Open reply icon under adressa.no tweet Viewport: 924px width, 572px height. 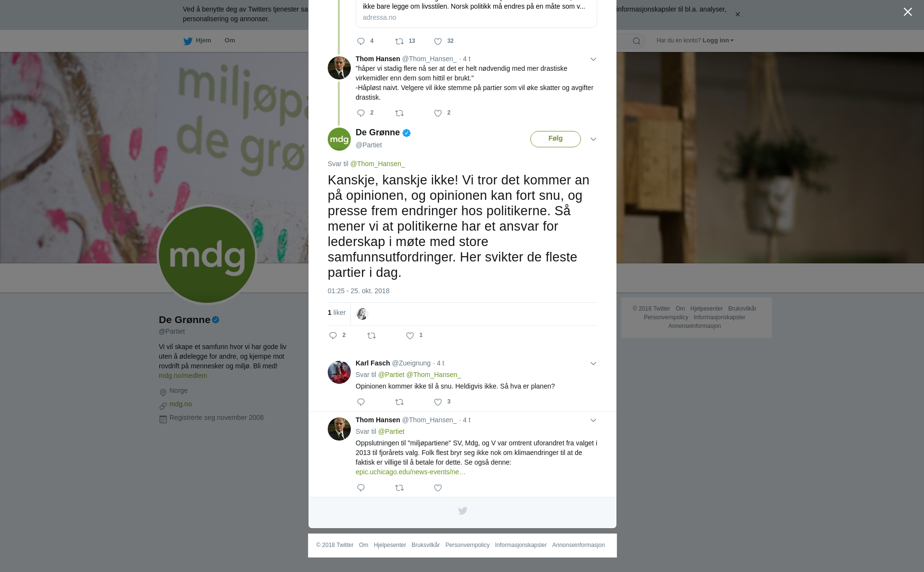(x=361, y=41)
